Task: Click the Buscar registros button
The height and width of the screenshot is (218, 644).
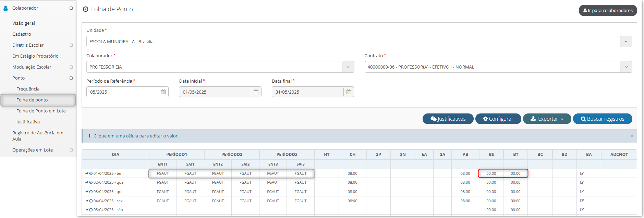Action: pyautogui.click(x=603, y=119)
